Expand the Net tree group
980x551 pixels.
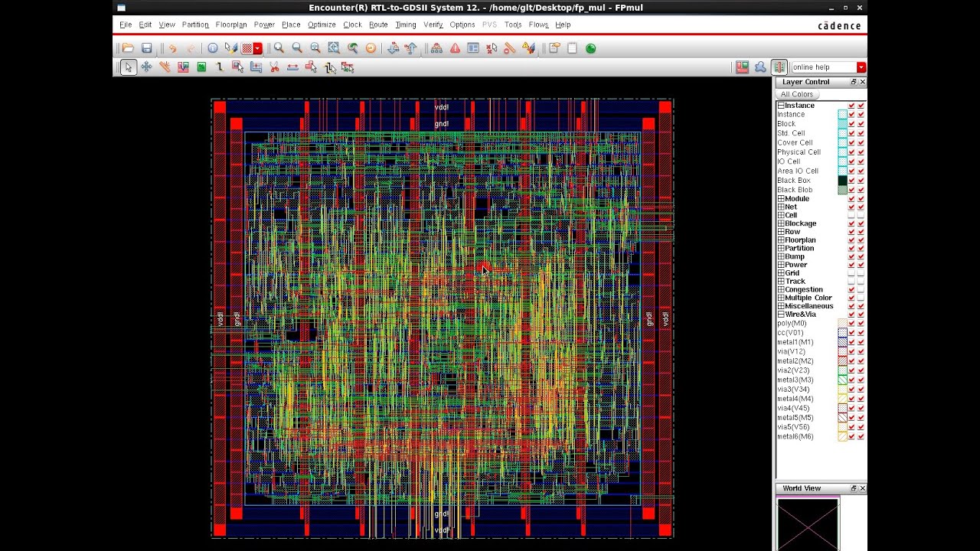click(781, 207)
